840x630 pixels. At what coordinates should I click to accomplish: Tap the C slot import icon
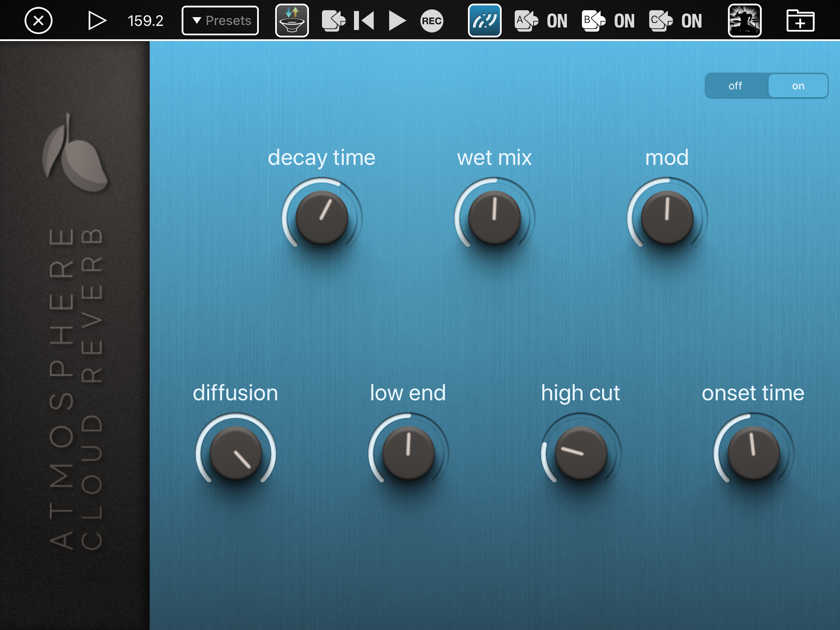661,21
